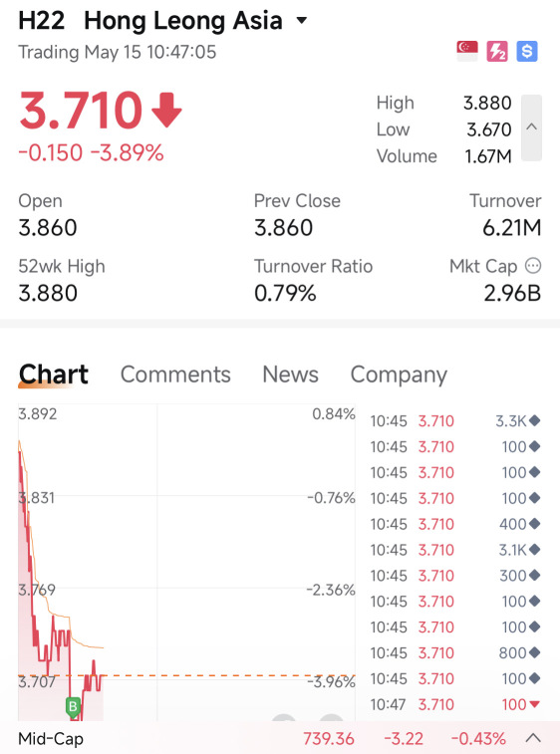
Task: Expand the Mid-Cap index bar chevron
Action: pos(533,738)
